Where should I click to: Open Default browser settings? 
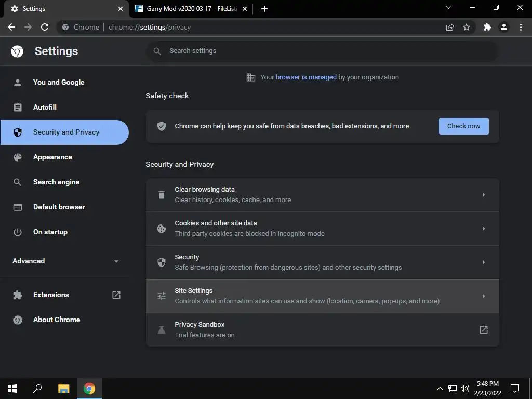(64, 207)
